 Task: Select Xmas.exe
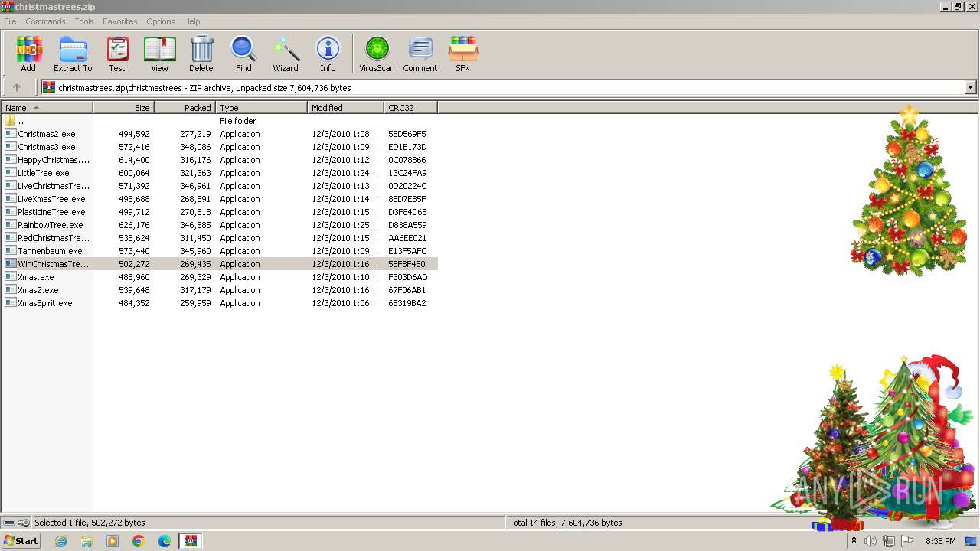pyautogui.click(x=36, y=277)
